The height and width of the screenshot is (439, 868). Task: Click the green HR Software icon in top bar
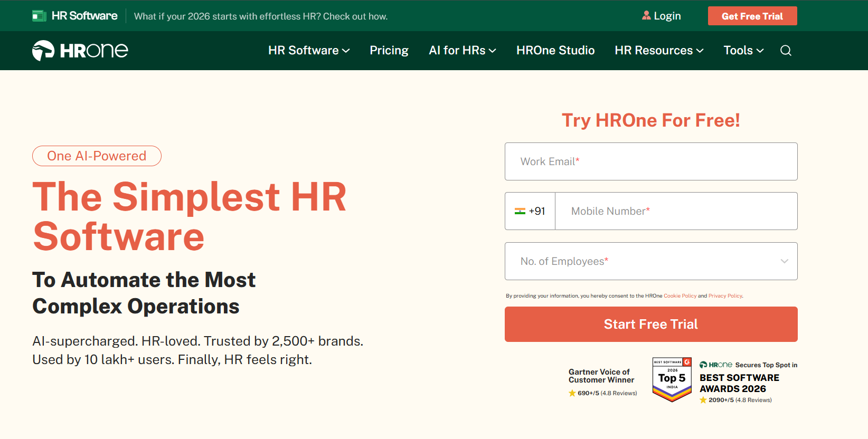click(39, 16)
